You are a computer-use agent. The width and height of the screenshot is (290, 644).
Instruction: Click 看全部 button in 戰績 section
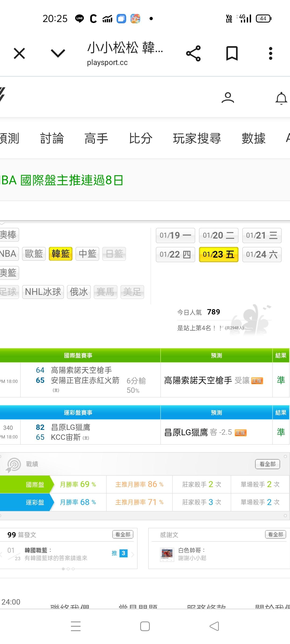click(x=267, y=464)
